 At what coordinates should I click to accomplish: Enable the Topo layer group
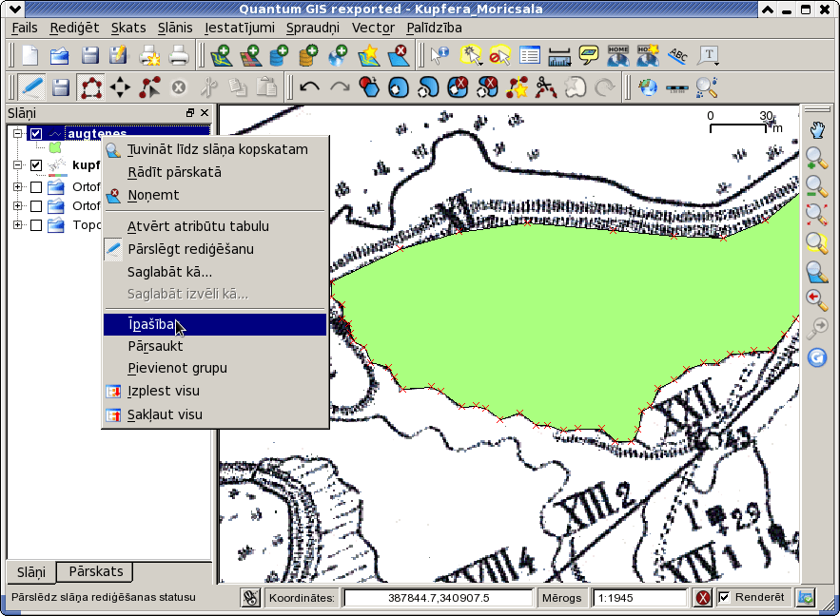[36, 225]
